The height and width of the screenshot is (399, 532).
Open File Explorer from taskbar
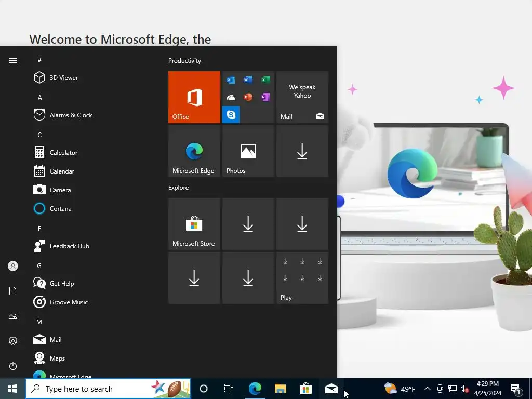[x=280, y=389]
